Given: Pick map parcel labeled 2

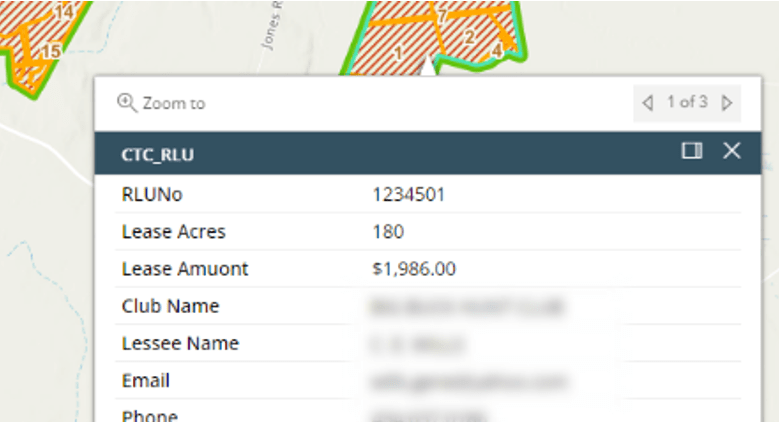Looking at the screenshot, I should [x=468, y=38].
